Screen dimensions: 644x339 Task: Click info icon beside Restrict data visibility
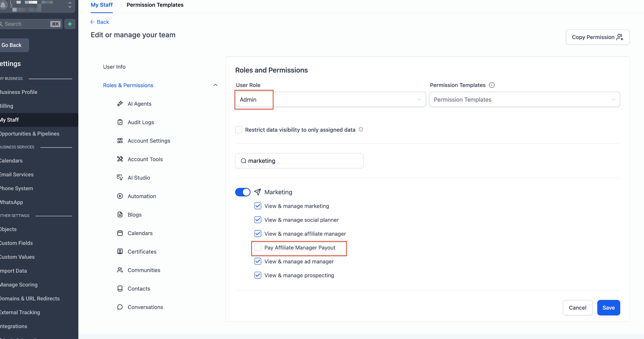[361, 129]
